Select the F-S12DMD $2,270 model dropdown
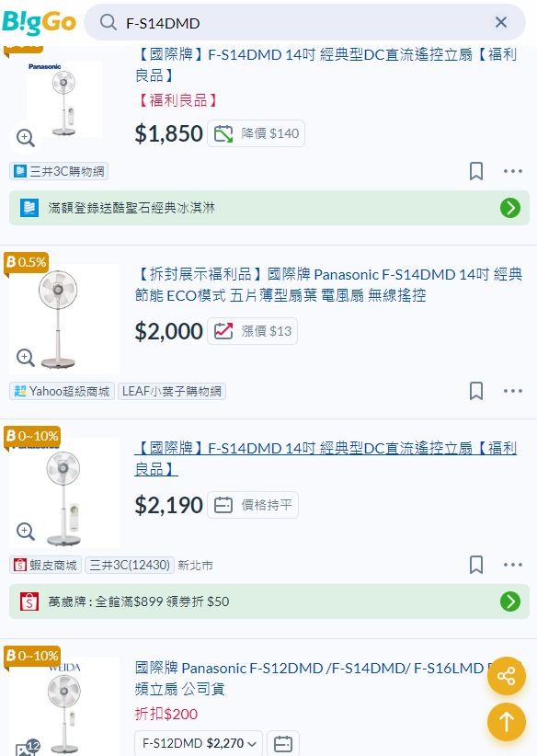 click(x=199, y=743)
